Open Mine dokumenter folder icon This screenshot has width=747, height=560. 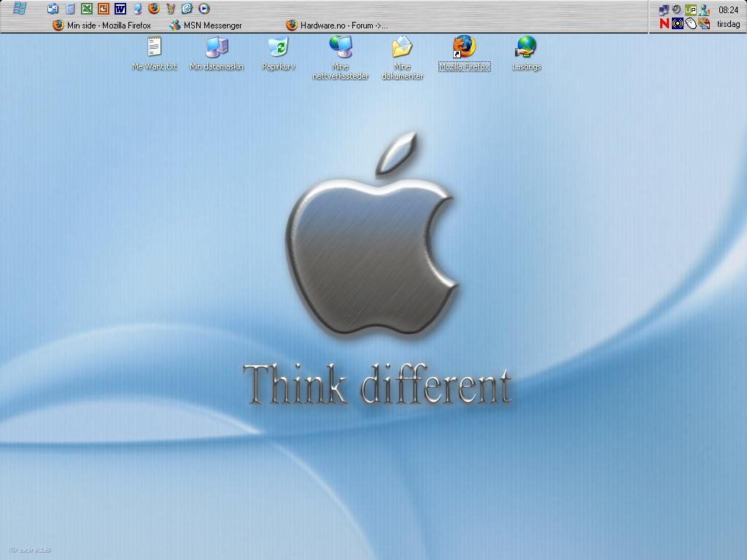(403, 58)
